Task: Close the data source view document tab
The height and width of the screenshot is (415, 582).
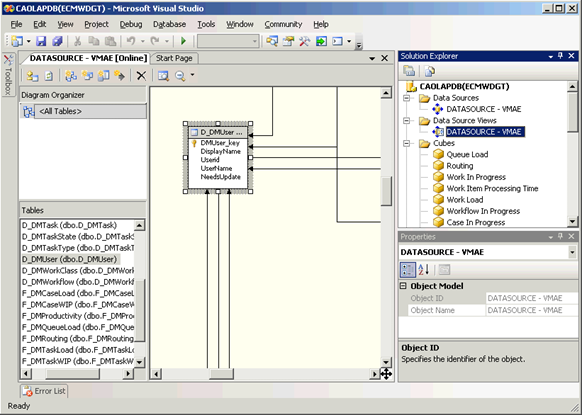Action: point(385,58)
